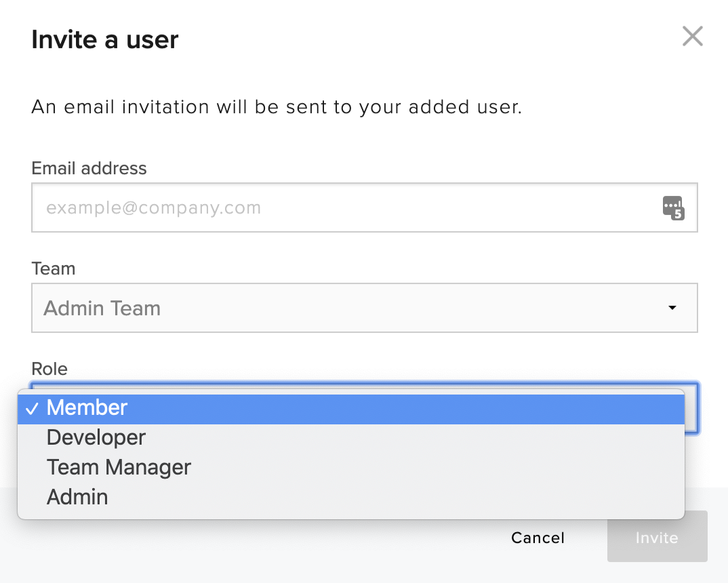The width and height of the screenshot is (728, 583).
Task: Cancel the user invitation
Action: pyautogui.click(x=538, y=538)
